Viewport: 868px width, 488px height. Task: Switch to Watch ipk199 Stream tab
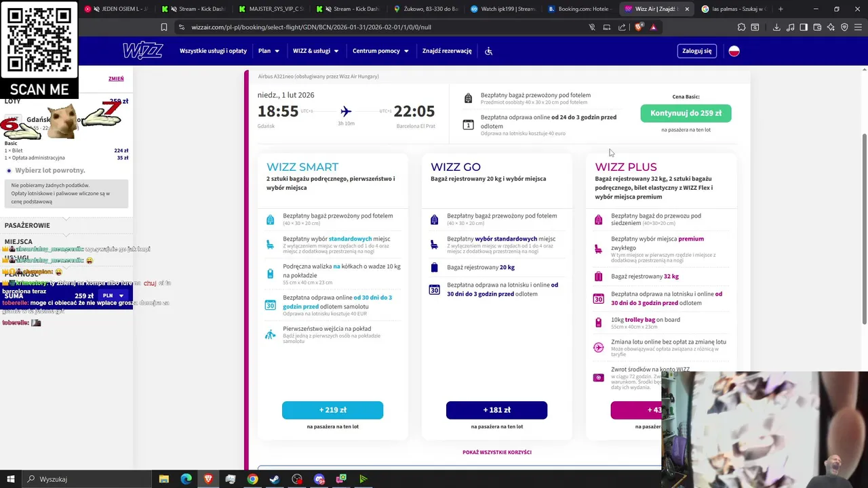[x=503, y=9]
